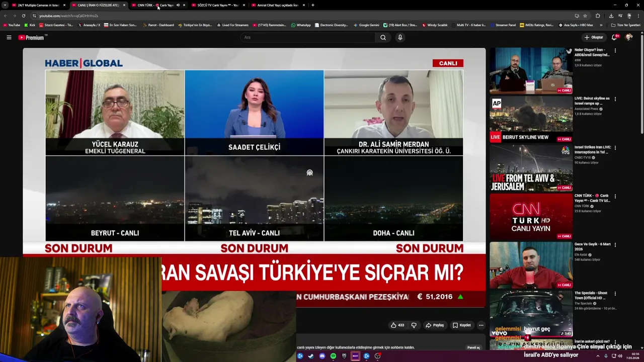Close the SÖZCÜ TV Canlı Yayını tab

pyautogui.click(x=244, y=5)
